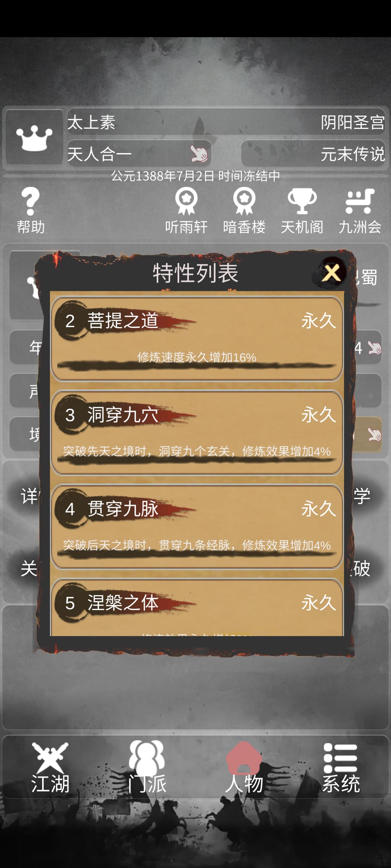Tap the character name 太上素
Image resolution: width=391 pixels, height=868 pixels.
pos(92,122)
